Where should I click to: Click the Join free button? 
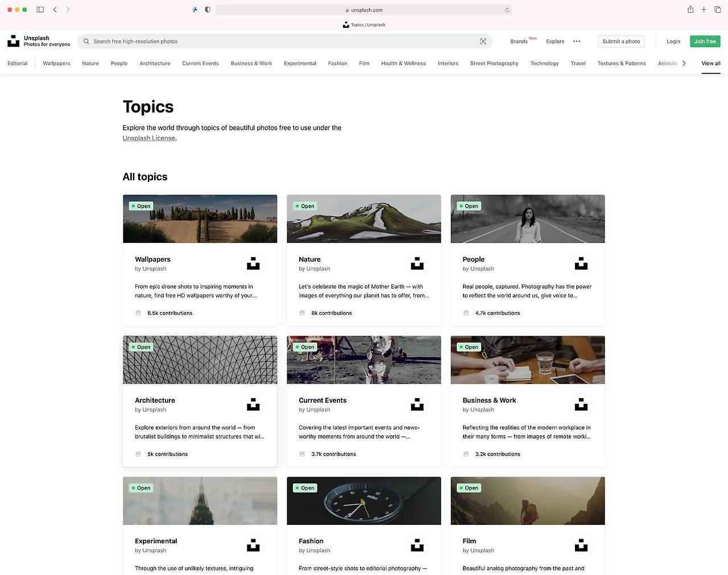(x=705, y=42)
